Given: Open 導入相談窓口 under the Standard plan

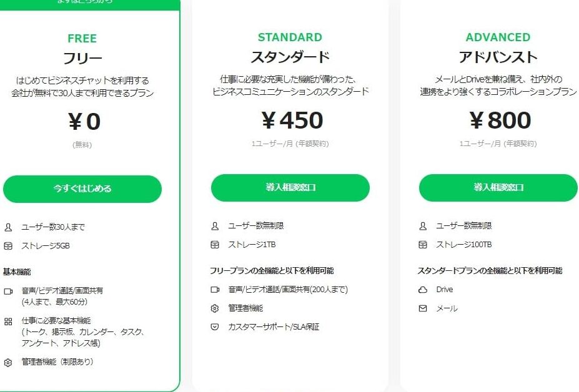Looking at the screenshot, I should (290, 188).
